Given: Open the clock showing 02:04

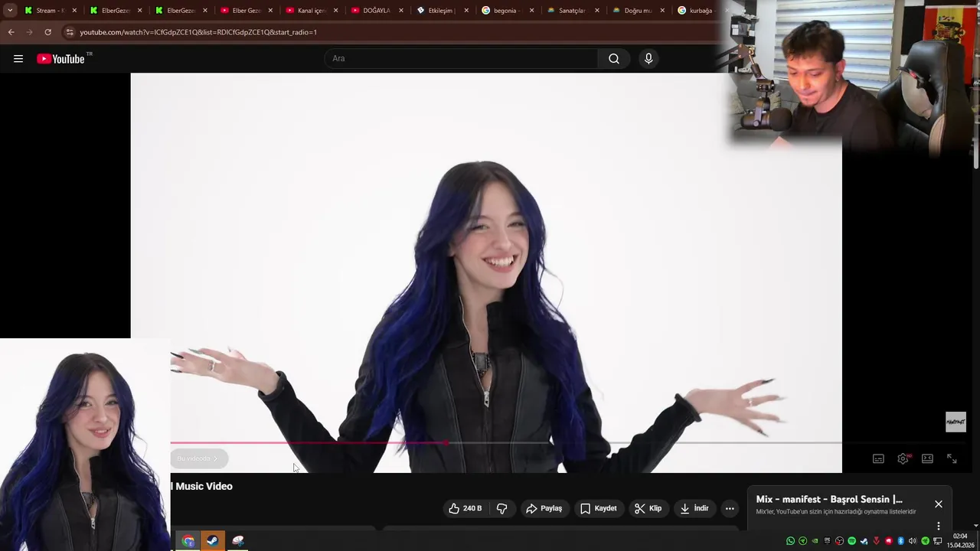Looking at the screenshot, I should coord(960,541).
